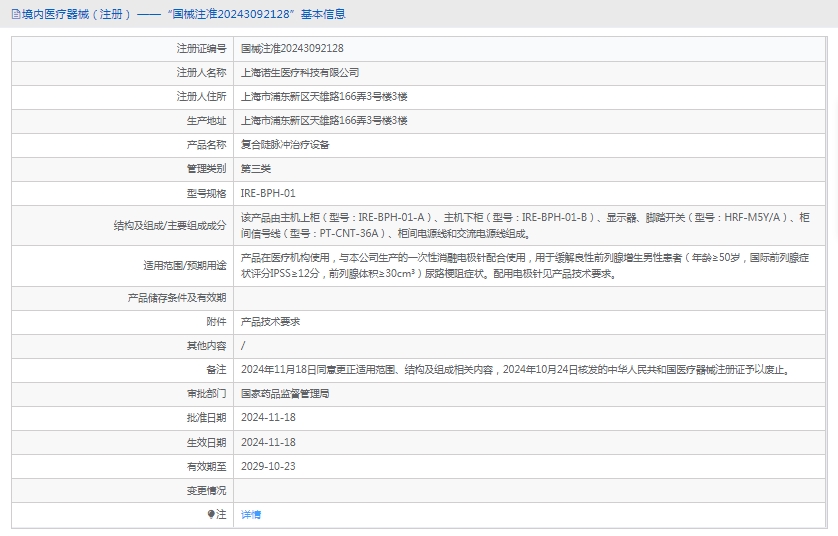Click the 生效日期 value 2024-11-18
This screenshot has height=536, width=838.
coord(268,442)
